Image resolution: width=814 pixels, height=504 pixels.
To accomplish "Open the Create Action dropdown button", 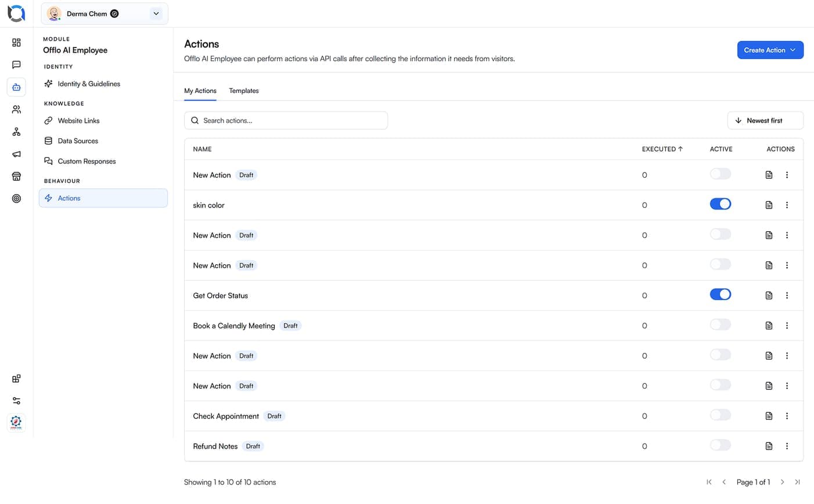I will coord(770,50).
